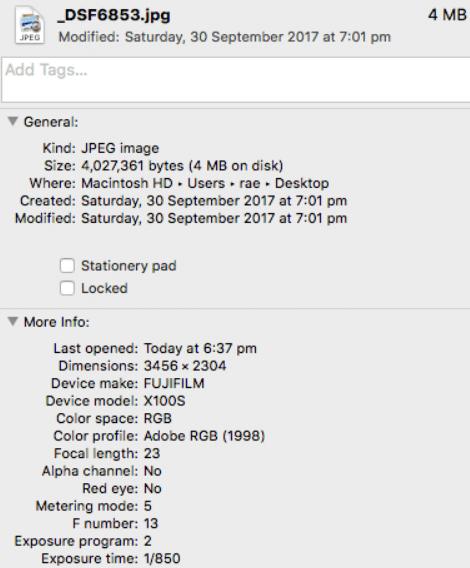
Task: Select the 4,027,361 bytes size value
Action: [132, 166]
